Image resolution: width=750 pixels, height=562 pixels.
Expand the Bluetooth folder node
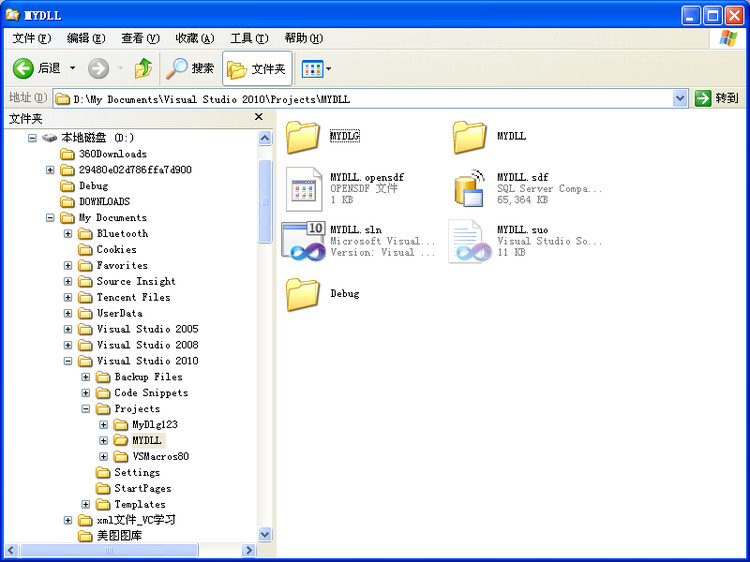[x=68, y=233]
